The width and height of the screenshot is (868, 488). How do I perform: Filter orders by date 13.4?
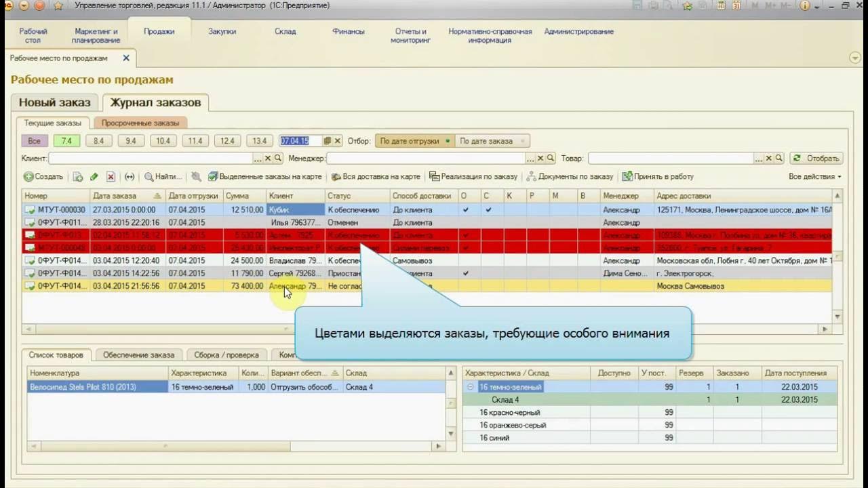(x=259, y=141)
